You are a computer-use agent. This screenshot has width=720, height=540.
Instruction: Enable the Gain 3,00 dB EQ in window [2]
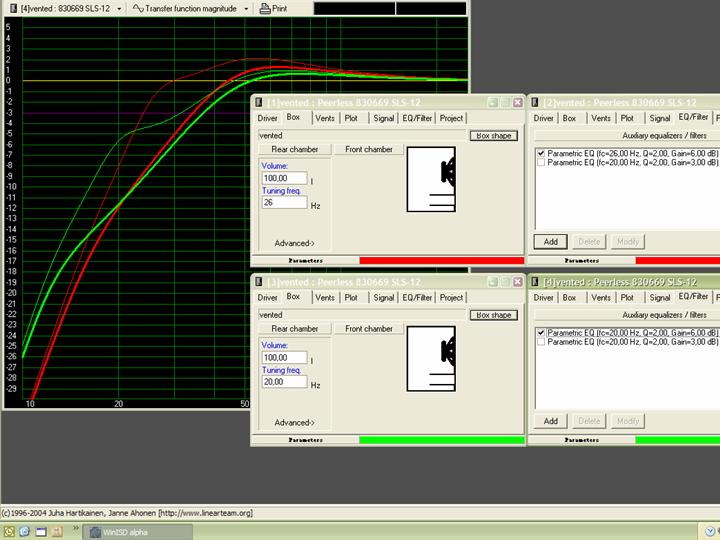541,161
